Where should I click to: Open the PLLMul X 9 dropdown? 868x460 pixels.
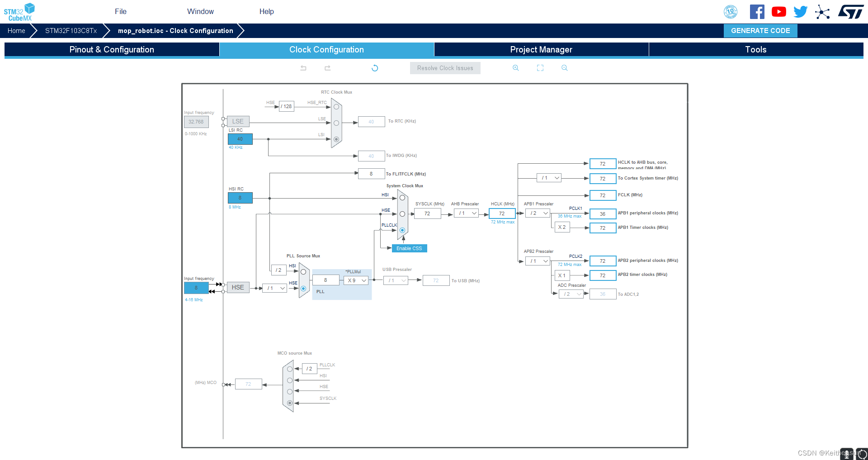(356, 280)
